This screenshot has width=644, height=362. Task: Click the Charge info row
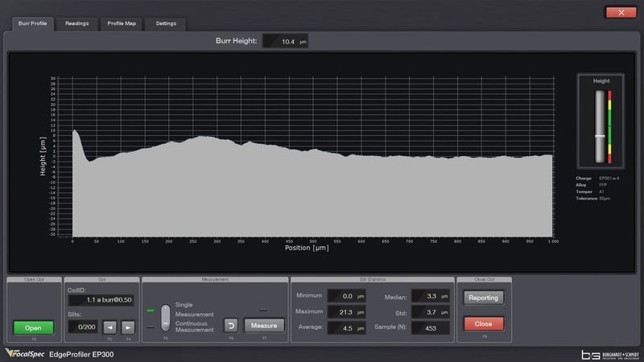[x=597, y=178]
